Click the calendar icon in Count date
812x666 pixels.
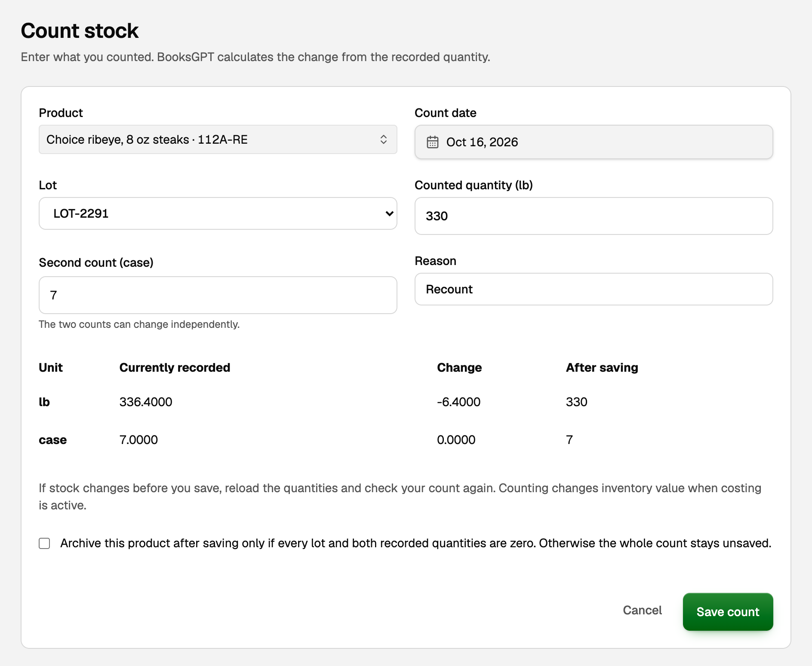point(432,142)
